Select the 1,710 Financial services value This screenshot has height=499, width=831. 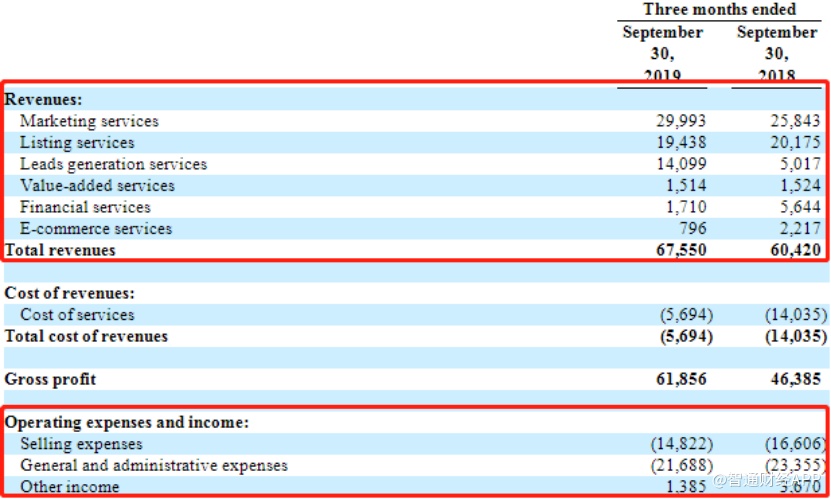(x=686, y=207)
